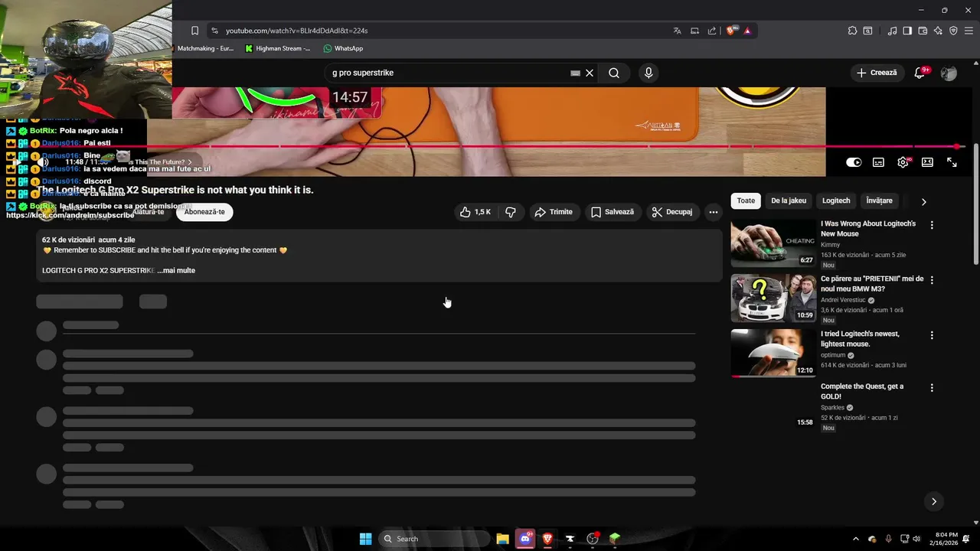
Task: Open File Explorer from the taskbar
Action: point(502,539)
